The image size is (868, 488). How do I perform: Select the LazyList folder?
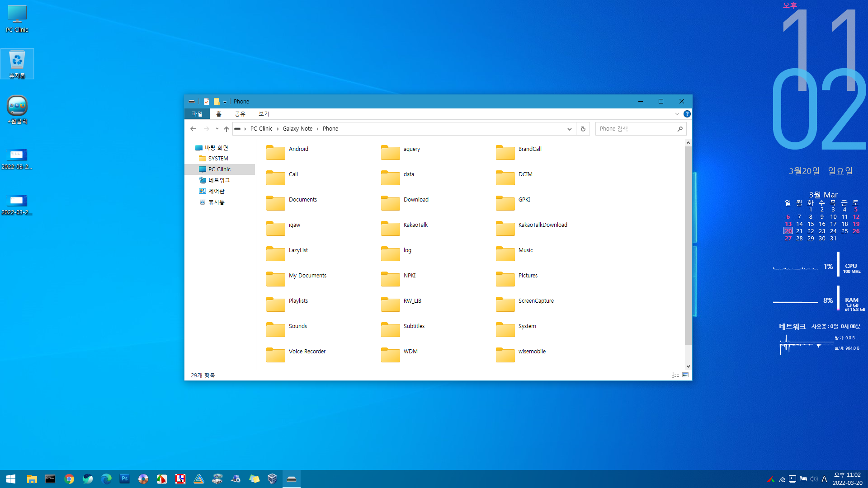coord(288,253)
